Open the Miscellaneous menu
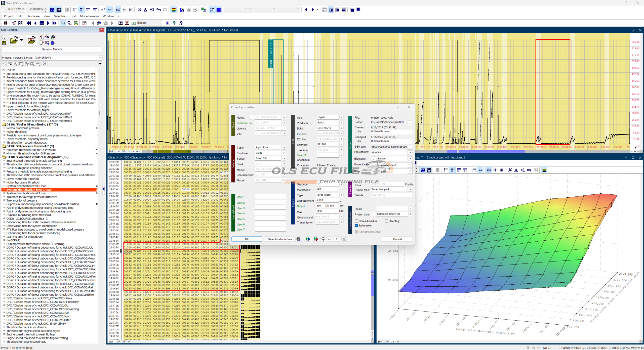644x350 pixels. [89, 16]
